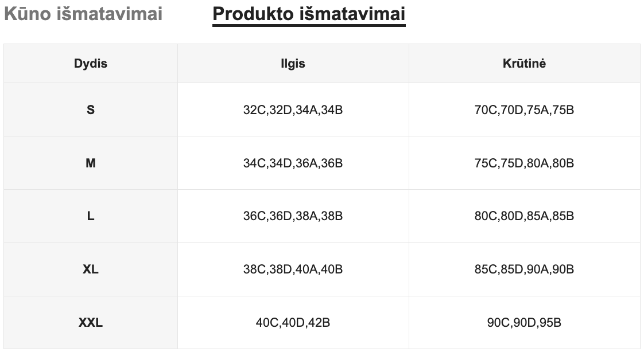Click the 34C,34D,36A,36B cell
Viewport: 644px width, 352px height.
pos(293,163)
